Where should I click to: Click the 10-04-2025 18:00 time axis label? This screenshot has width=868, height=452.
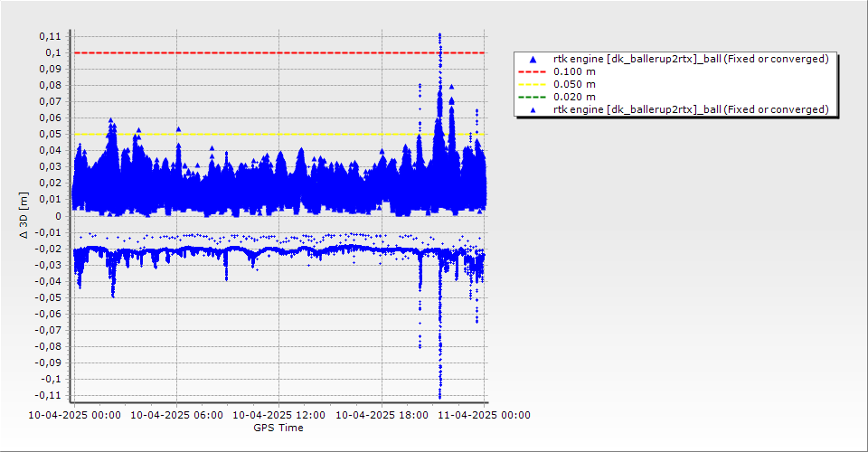click(x=382, y=416)
